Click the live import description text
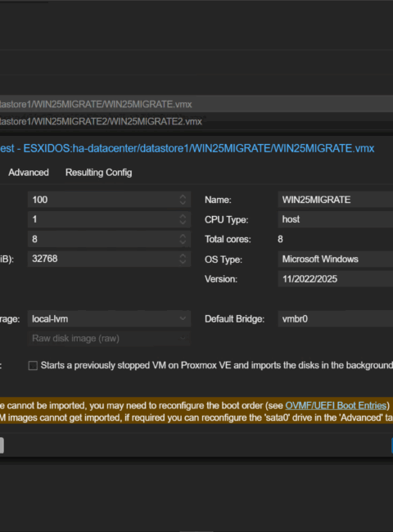Viewport: 393px width, 532px height. (216, 365)
